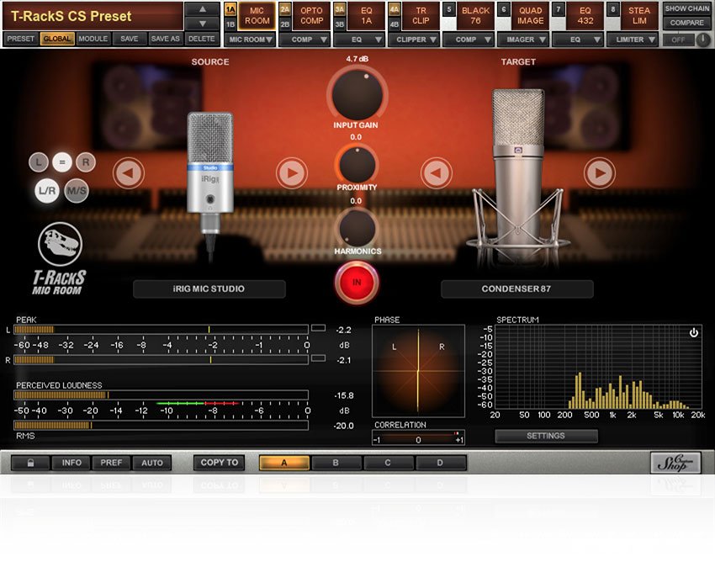Select the equal link channel button
715x588 pixels.
62,162
